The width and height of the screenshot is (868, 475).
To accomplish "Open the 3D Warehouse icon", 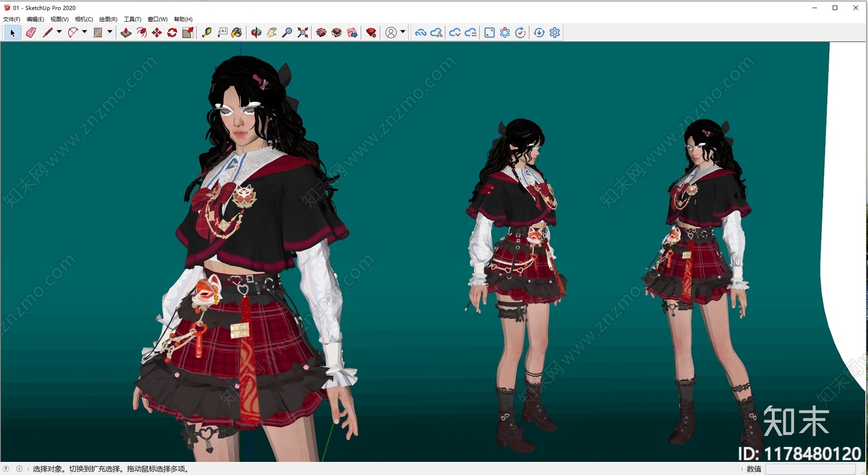I will pos(321,33).
